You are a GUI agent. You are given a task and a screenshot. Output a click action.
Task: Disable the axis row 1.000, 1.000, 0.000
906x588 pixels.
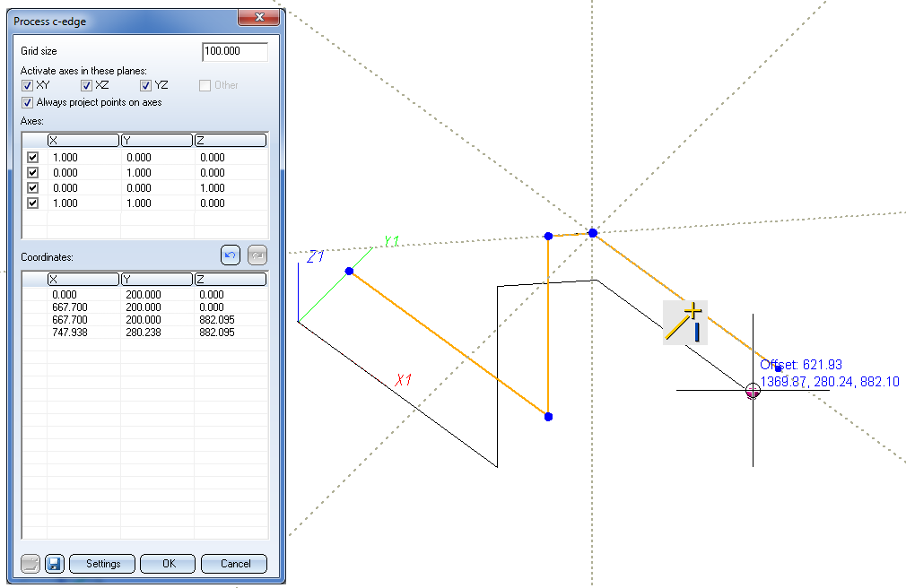click(x=33, y=203)
